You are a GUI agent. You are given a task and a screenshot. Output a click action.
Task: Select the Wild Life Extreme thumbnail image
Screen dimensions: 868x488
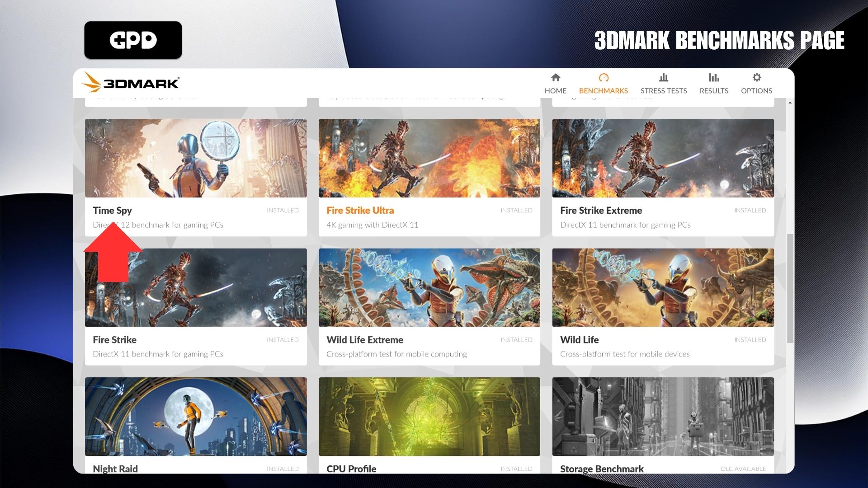429,287
